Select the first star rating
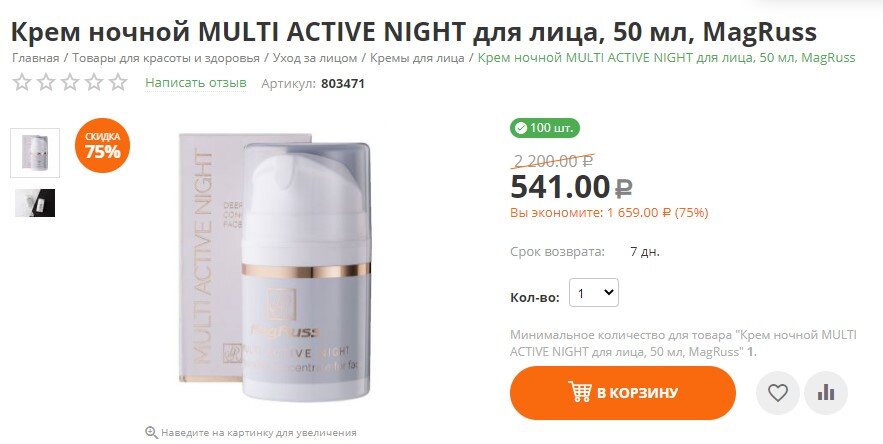The height and width of the screenshot is (444, 883). (22, 83)
